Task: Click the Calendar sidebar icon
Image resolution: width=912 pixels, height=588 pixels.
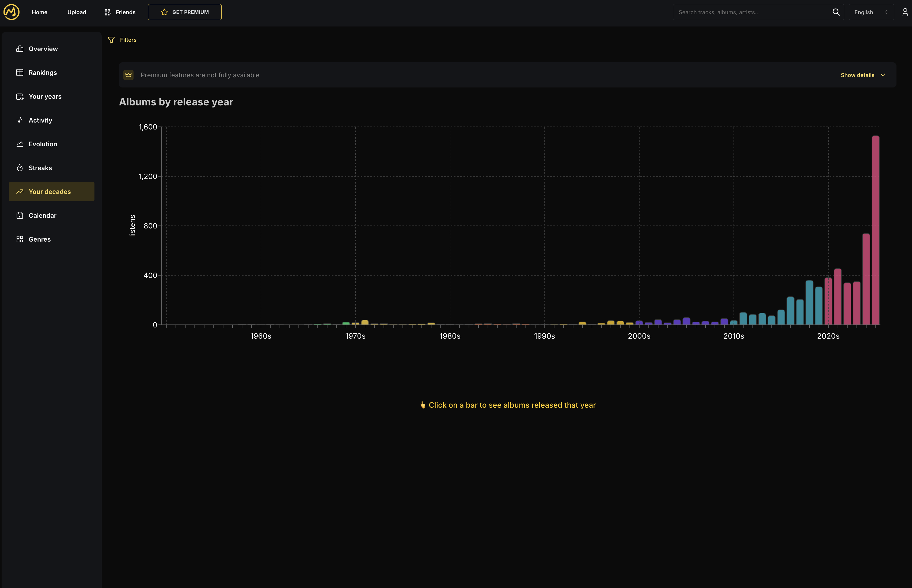Action: 20,215
